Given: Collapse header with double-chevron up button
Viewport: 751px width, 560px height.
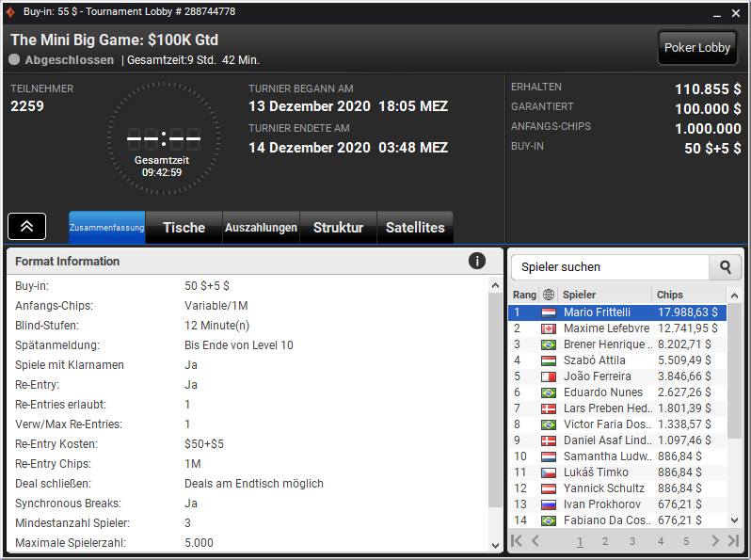Looking at the screenshot, I should 26,226.
